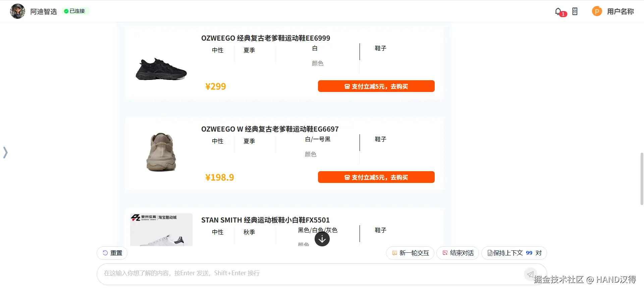
Task: Expand the left sidebar chevron
Action: point(5,152)
